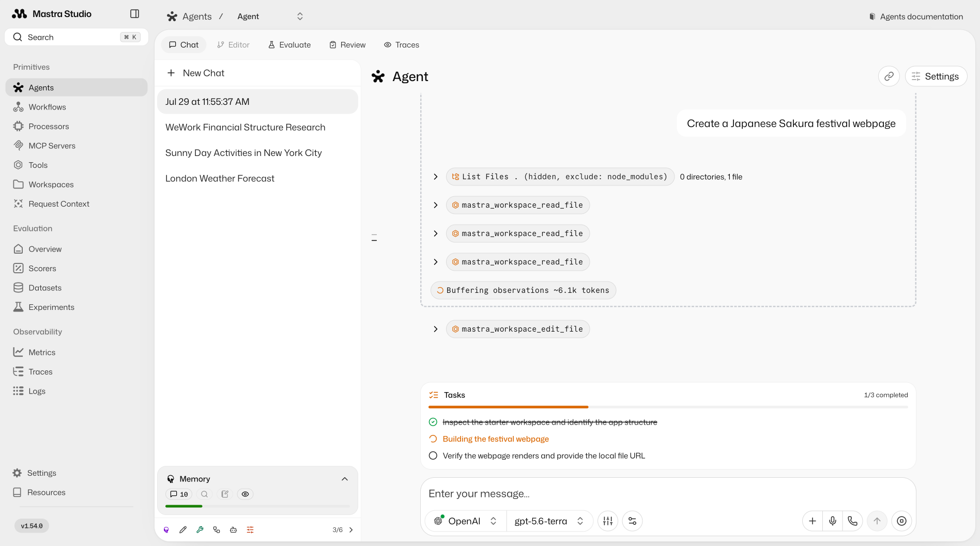Switch to the Evaluate tab
Viewport: 980px width, 546px height.
pos(289,45)
